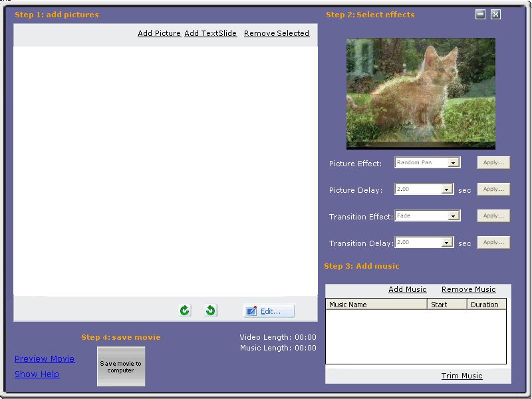Click the Music Length: 00:00 readout
This screenshot has height=399, width=532.
click(x=278, y=348)
